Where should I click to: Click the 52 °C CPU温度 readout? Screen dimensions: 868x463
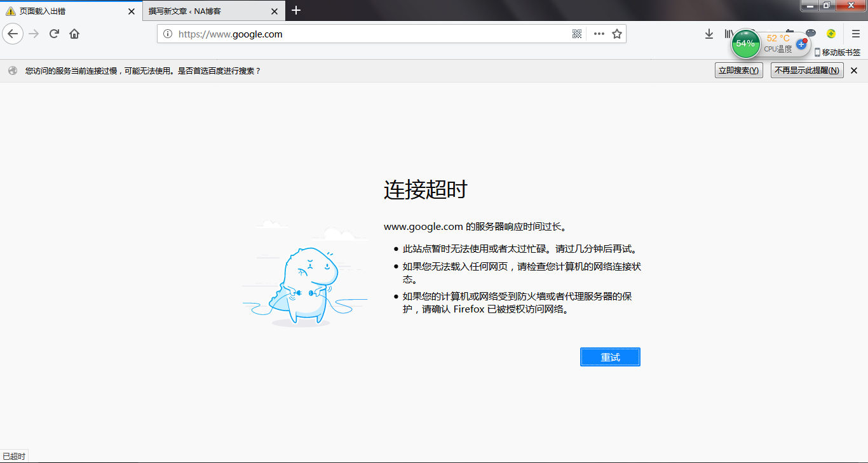778,43
